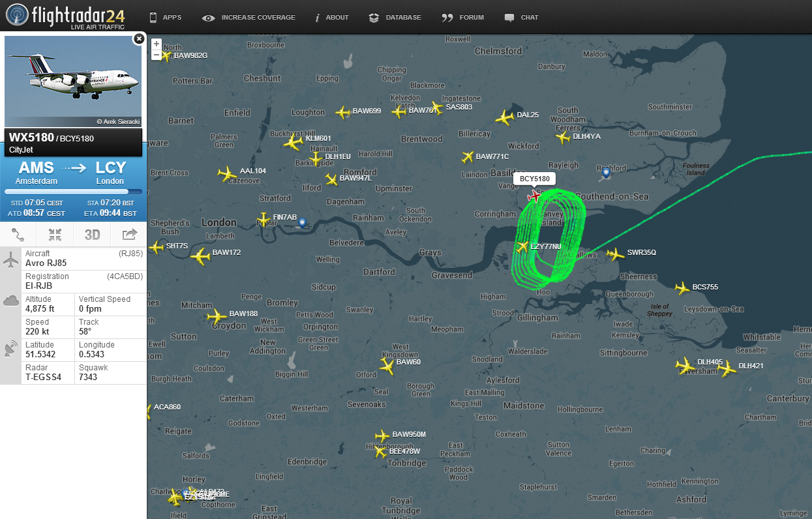Click the Flightradar24 logo
The height and width of the screenshot is (519, 812).
65,16
